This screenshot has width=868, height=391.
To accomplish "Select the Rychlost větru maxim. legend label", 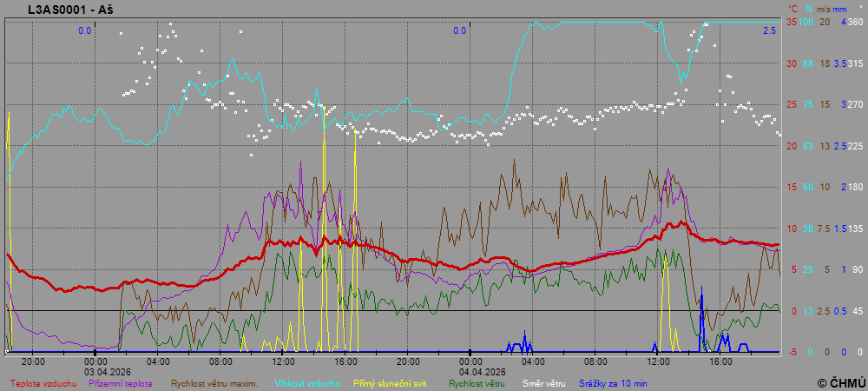I will 214,383.
